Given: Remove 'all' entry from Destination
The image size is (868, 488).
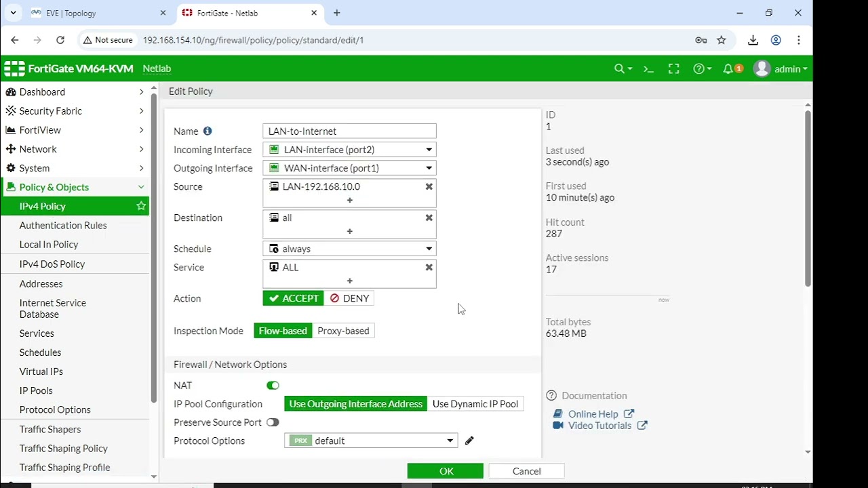Looking at the screenshot, I should tap(429, 218).
